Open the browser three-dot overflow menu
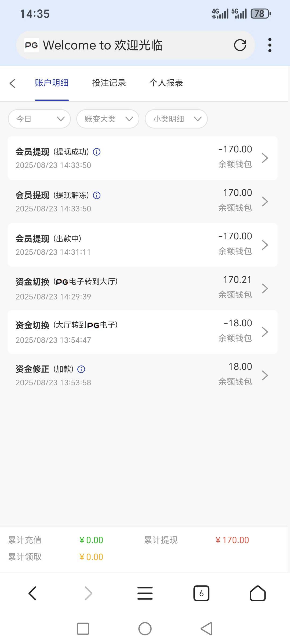This screenshot has height=644, width=290. click(270, 45)
